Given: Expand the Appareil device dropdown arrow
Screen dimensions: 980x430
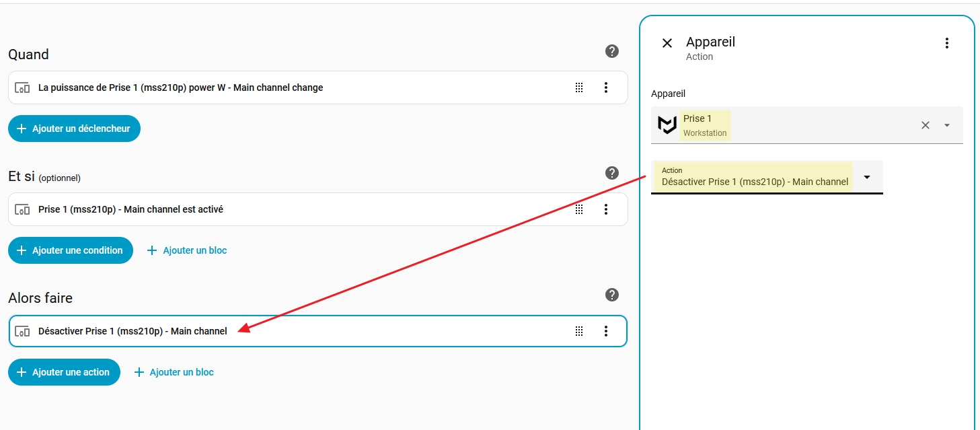Looking at the screenshot, I should [x=947, y=125].
